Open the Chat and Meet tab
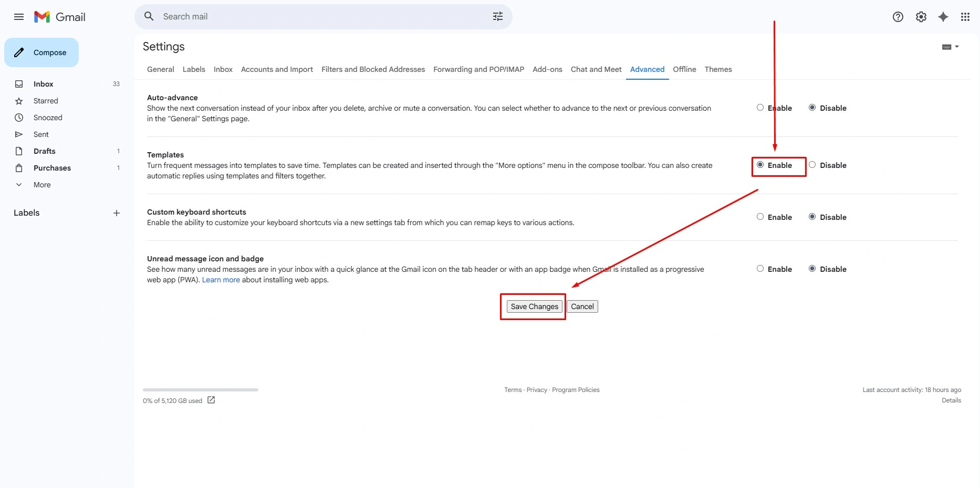Screen dimensions: 980x488 596,69
